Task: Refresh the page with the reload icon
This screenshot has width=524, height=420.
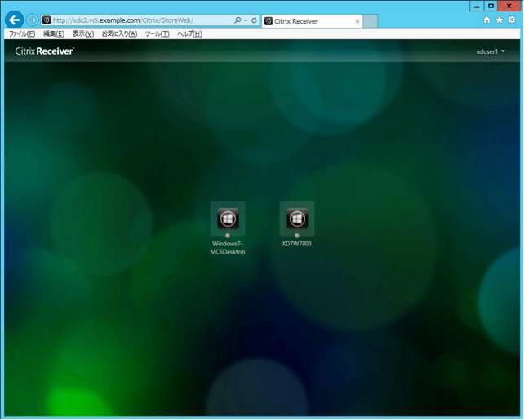Action: tap(254, 20)
